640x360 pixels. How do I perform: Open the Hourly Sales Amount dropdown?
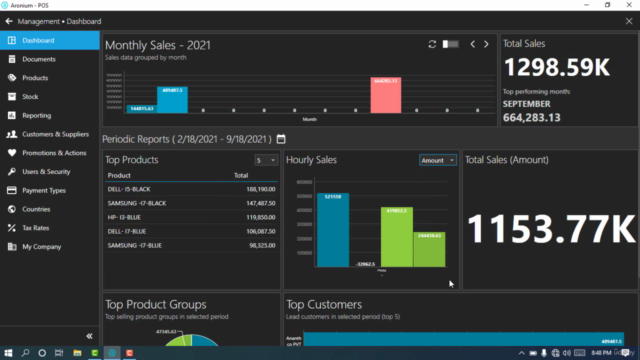(x=438, y=160)
